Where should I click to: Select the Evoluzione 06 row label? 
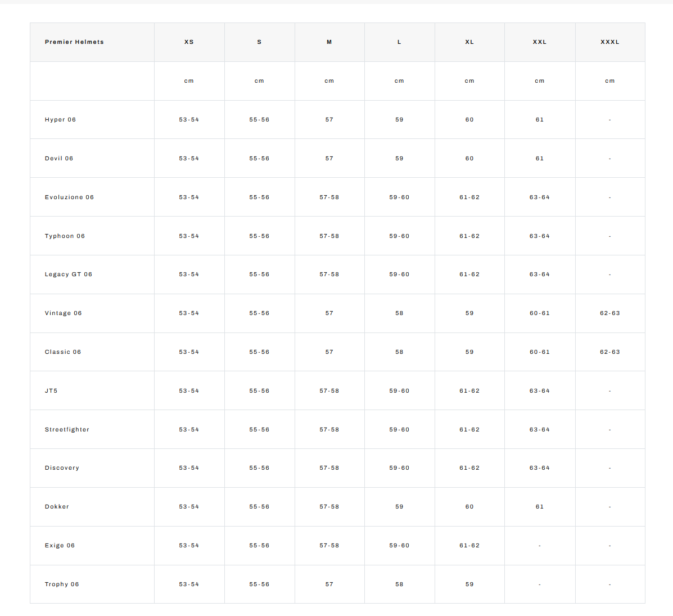(x=69, y=197)
